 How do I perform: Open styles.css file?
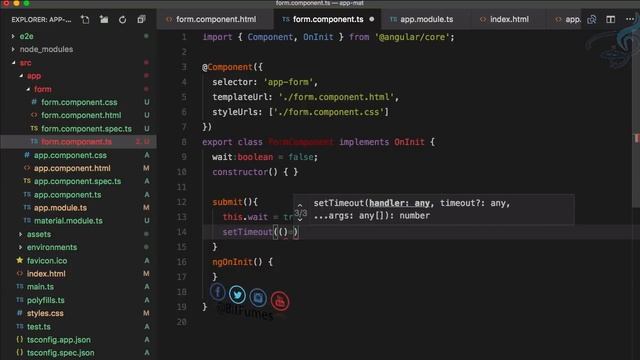point(45,313)
